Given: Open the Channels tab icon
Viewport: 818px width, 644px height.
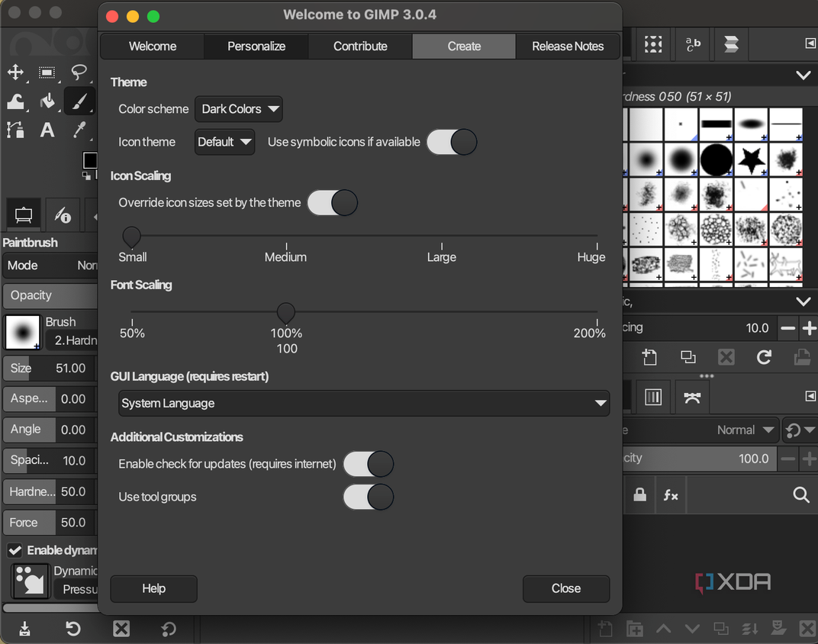Looking at the screenshot, I should coord(653,398).
